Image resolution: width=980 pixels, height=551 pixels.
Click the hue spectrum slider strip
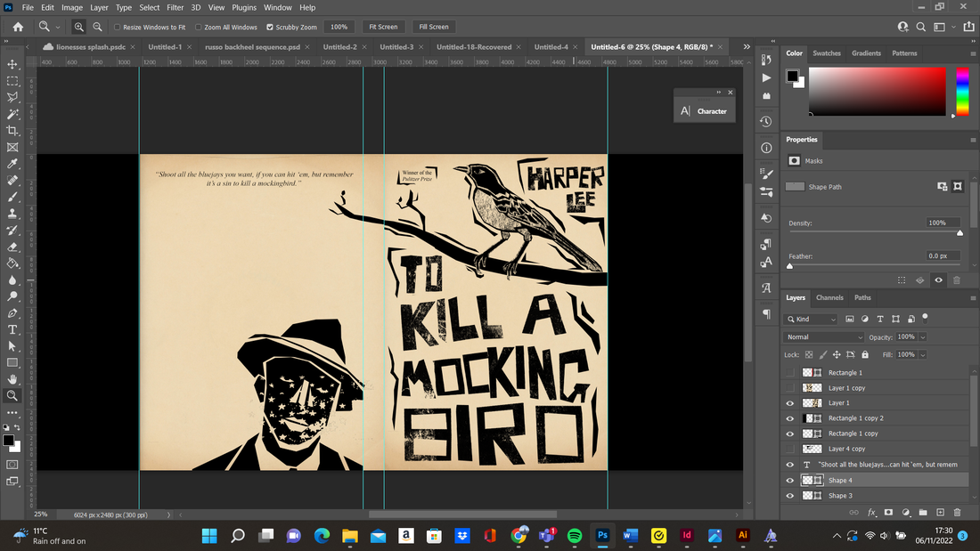pyautogui.click(x=962, y=91)
